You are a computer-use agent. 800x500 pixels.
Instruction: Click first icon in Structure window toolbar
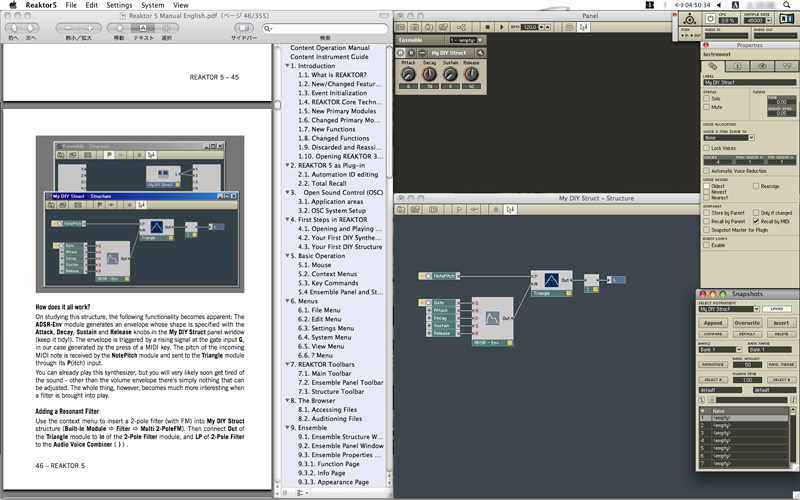coord(401,210)
